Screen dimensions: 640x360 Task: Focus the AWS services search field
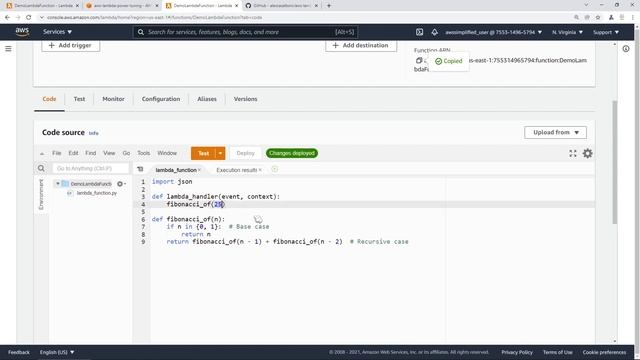(x=245, y=32)
